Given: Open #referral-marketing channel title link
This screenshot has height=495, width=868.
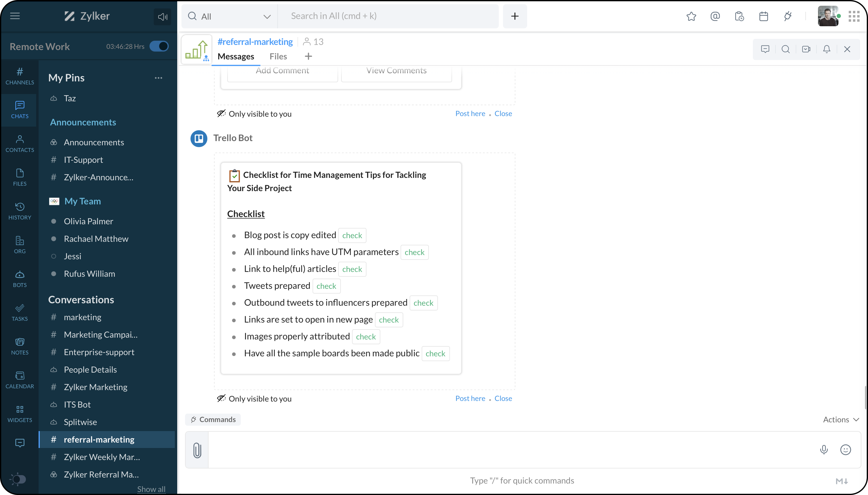Looking at the screenshot, I should click(255, 42).
